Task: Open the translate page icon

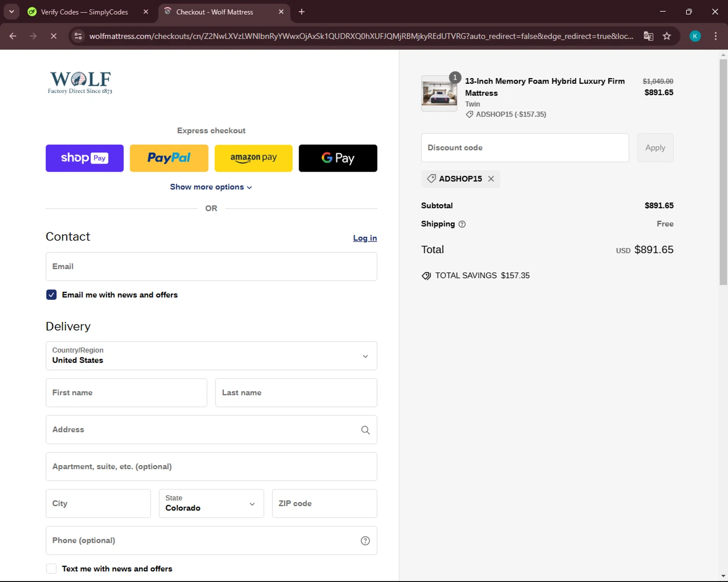Action: tap(648, 36)
